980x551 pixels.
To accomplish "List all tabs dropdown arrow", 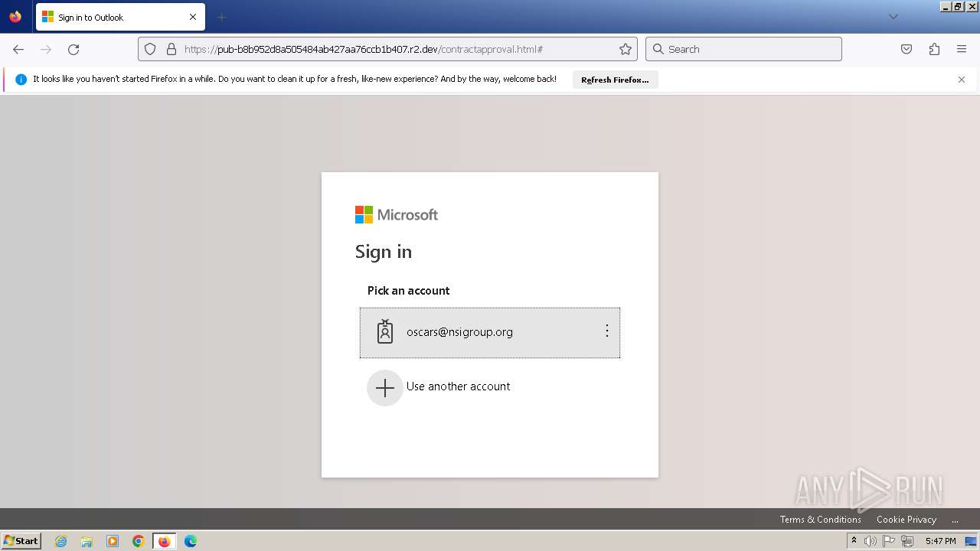I will click(x=893, y=17).
